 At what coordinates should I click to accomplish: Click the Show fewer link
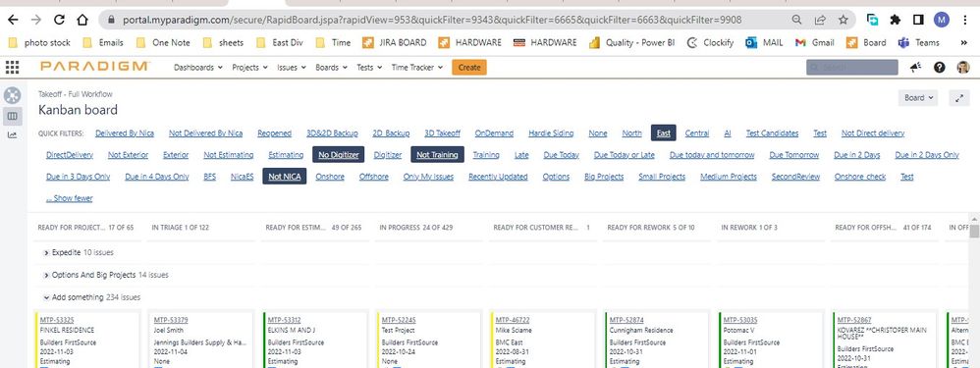click(70, 198)
